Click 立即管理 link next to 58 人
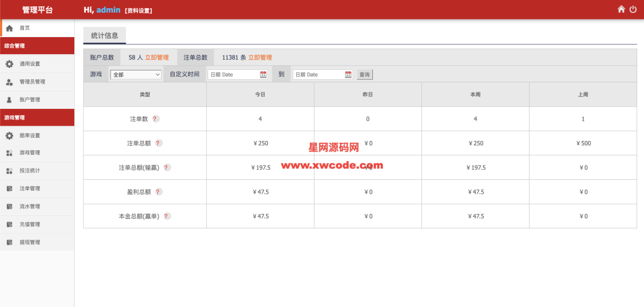Viewport: 644px width, 307px height. (157, 57)
